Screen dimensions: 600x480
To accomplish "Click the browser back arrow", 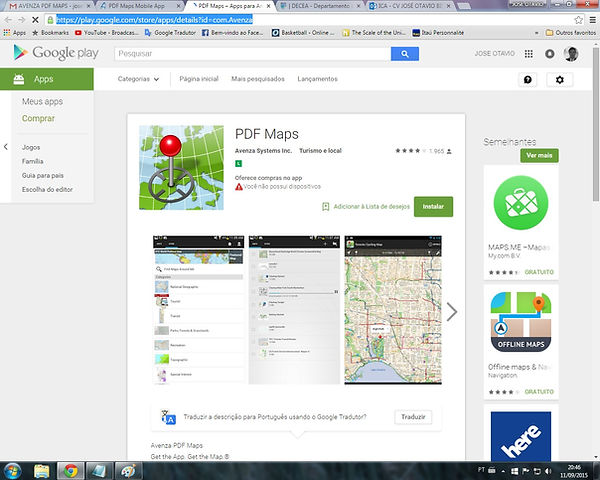I will click(x=8, y=20).
